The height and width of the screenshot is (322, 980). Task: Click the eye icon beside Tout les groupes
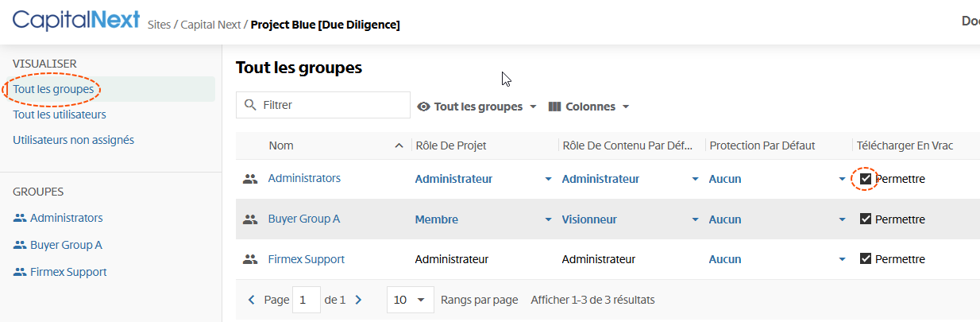point(423,107)
